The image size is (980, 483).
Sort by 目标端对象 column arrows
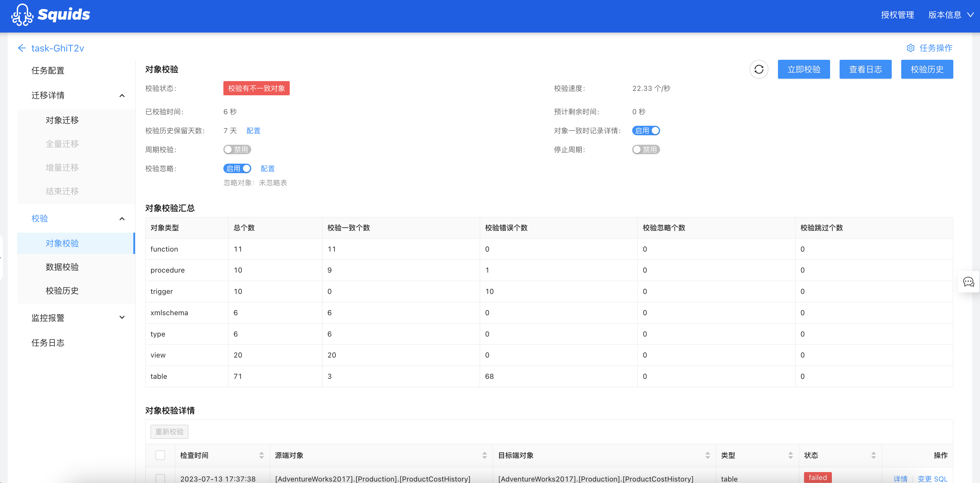tap(707, 455)
